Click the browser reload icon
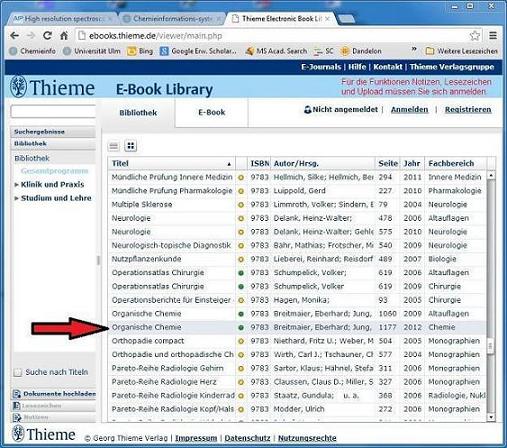Viewport: 507px width, 448px height. pos(47,36)
